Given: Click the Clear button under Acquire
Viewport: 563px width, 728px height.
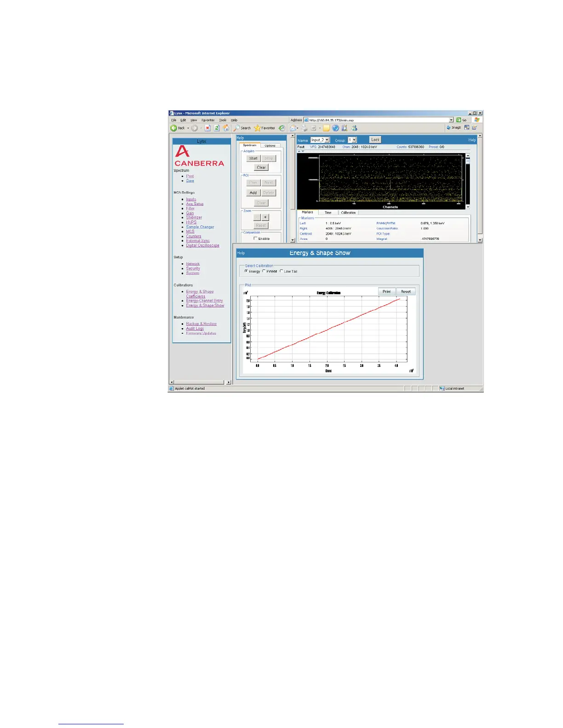Looking at the screenshot, I should pos(261,167).
